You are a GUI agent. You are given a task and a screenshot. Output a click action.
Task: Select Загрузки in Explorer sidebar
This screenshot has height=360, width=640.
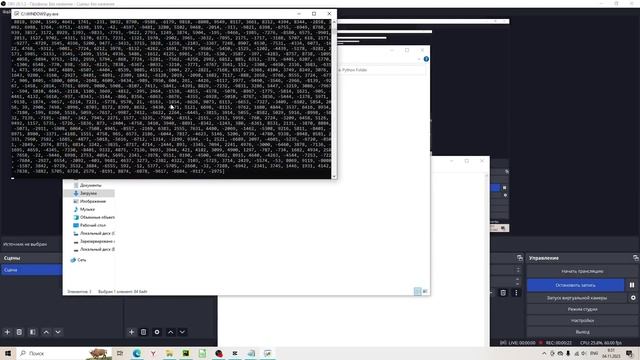[x=89, y=193]
